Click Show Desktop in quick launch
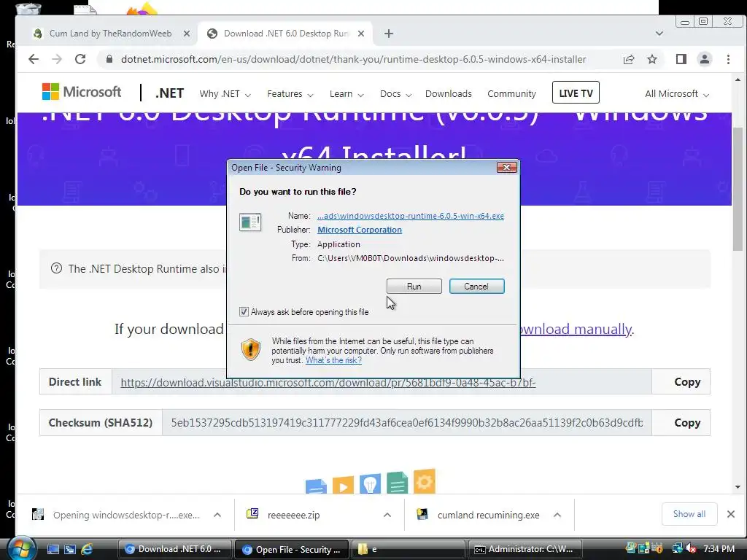This screenshot has width=747, height=560. 53,550
